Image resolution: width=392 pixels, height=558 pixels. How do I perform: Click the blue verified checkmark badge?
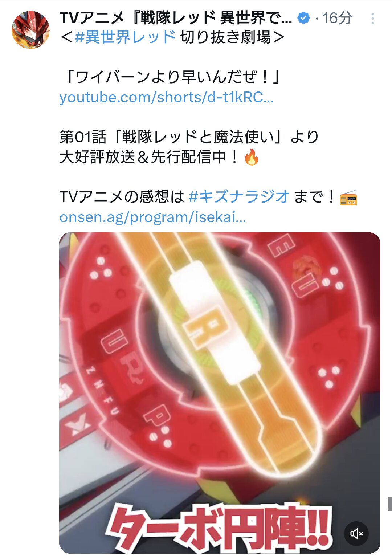[303, 18]
